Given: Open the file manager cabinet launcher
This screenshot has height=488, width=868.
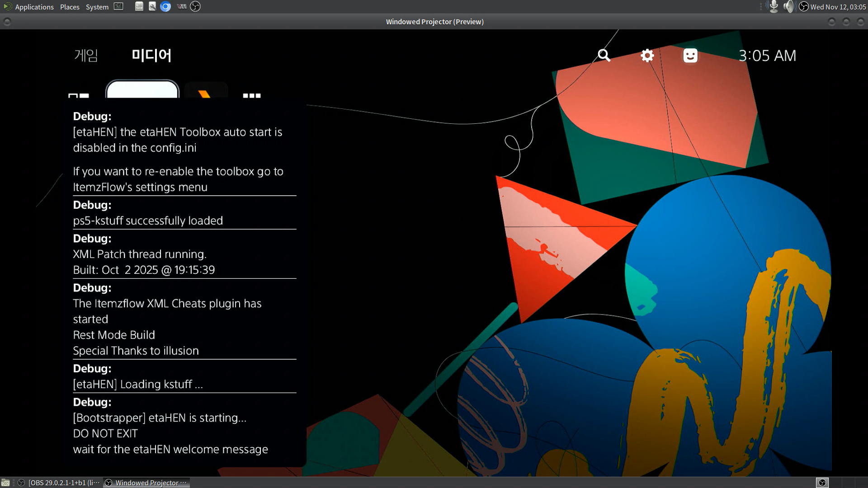Looking at the screenshot, I should pyautogui.click(x=139, y=6).
